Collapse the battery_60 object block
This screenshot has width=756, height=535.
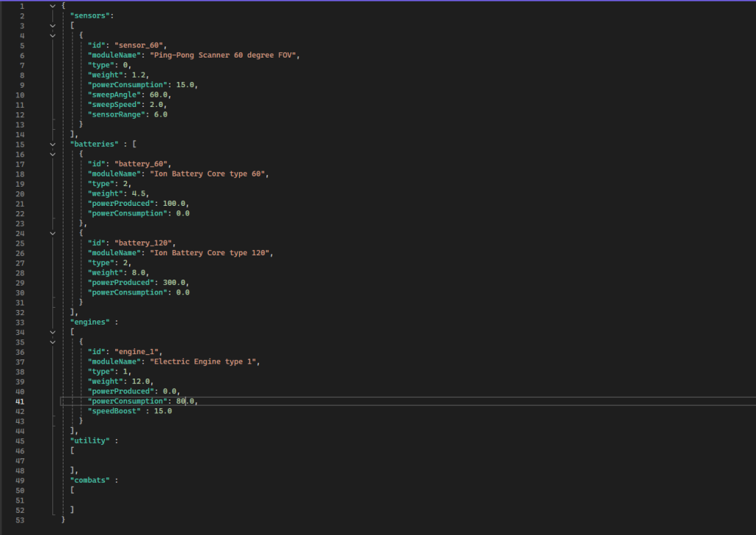point(52,154)
